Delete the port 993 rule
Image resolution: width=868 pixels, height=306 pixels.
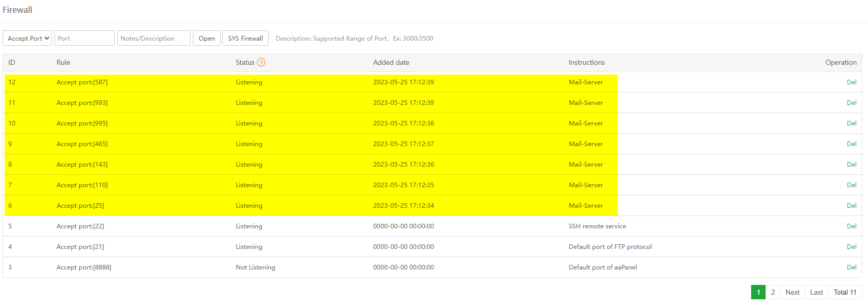click(x=852, y=103)
